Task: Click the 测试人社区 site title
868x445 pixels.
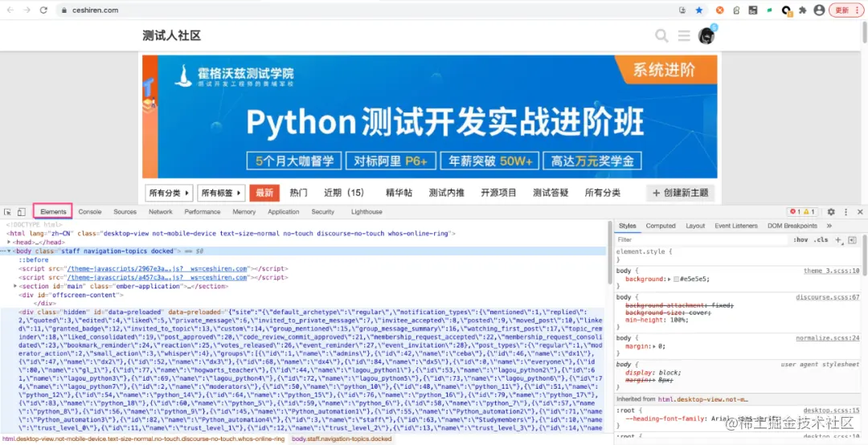Action: point(172,36)
